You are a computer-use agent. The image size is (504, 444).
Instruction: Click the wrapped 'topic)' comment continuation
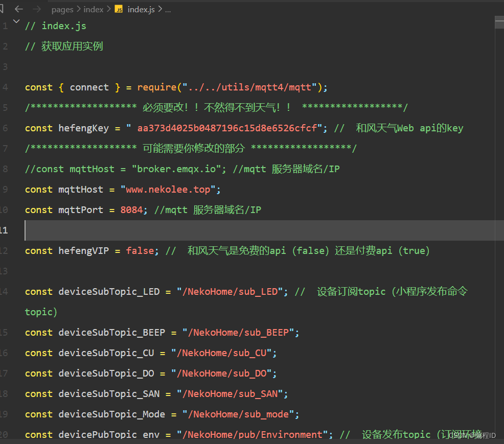(x=41, y=312)
